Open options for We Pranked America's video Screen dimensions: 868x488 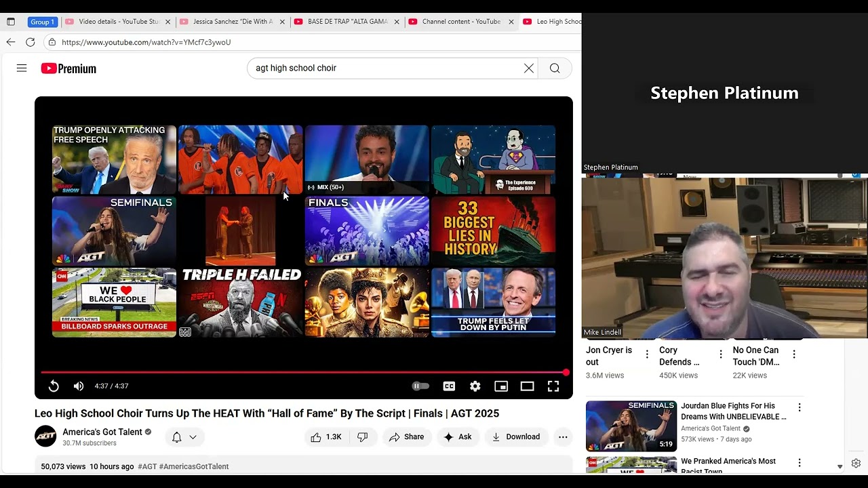800,463
